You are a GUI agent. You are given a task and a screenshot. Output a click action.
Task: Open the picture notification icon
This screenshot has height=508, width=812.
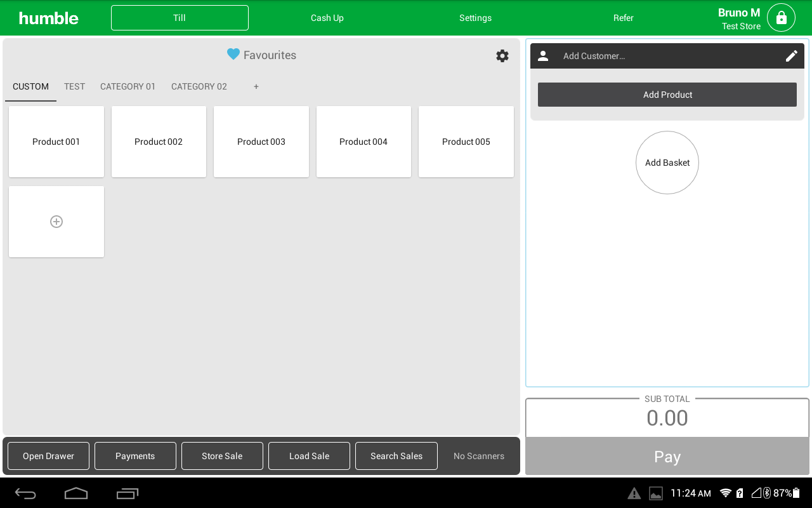tap(656, 493)
